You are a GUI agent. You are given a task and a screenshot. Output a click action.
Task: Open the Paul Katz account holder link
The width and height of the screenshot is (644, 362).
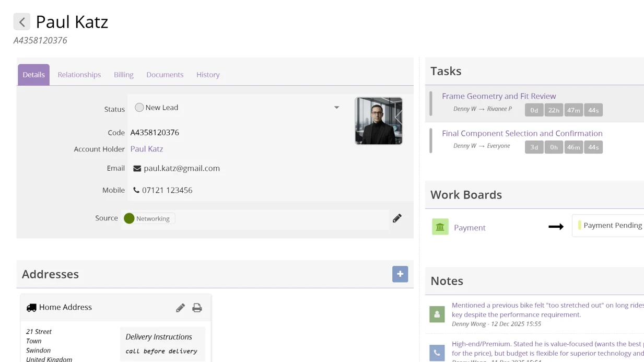146,149
